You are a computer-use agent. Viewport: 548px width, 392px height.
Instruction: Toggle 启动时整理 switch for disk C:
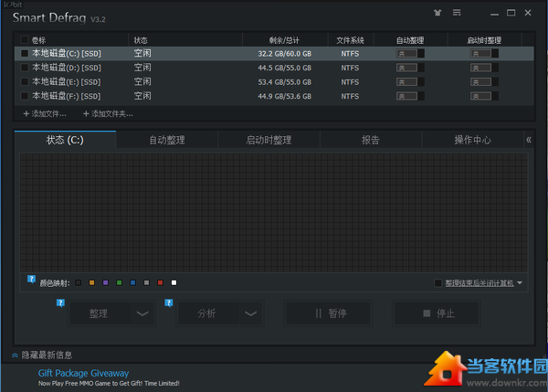coord(484,54)
